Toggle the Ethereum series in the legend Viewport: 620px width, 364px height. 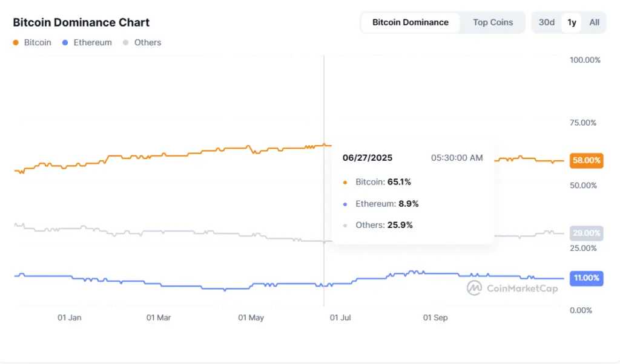tap(87, 42)
